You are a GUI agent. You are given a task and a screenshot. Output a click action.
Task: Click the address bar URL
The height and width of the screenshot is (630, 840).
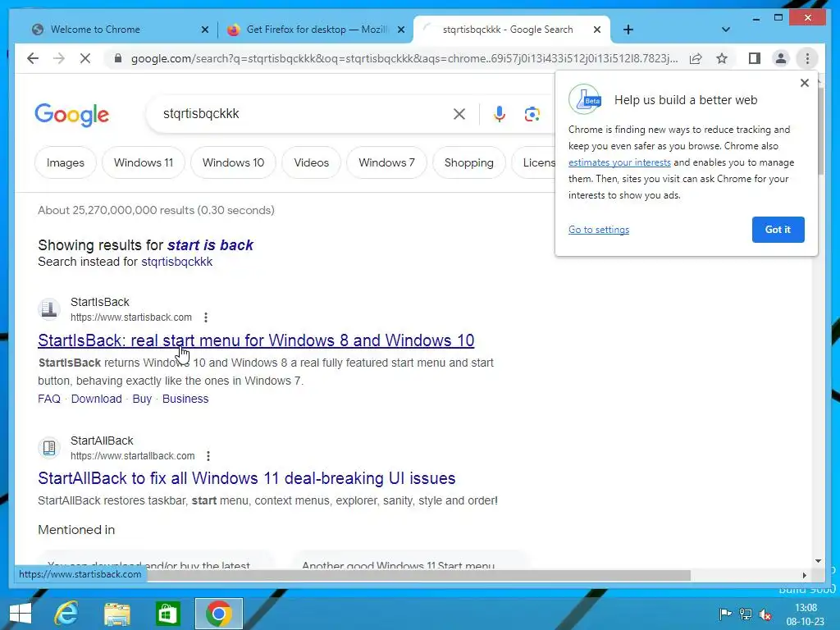(x=404, y=58)
